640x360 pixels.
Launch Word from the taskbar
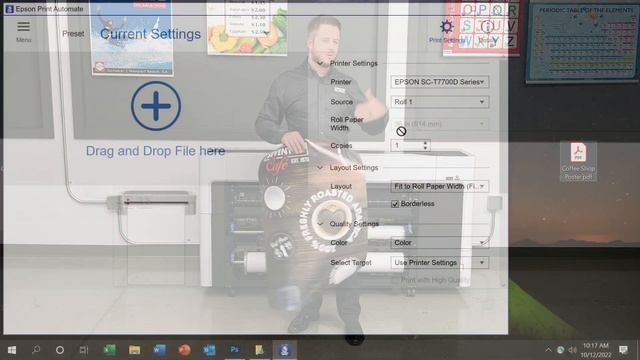[160, 350]
